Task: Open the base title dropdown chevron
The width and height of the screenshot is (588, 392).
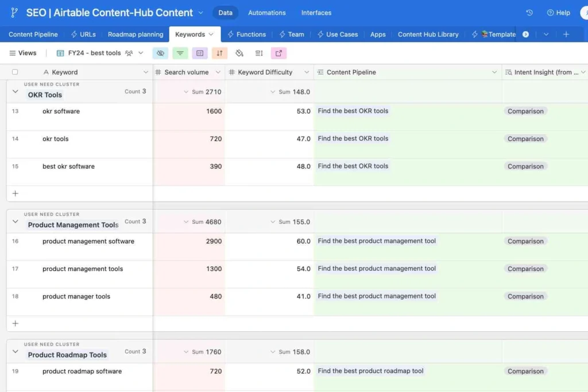Action: click(201, 13)
